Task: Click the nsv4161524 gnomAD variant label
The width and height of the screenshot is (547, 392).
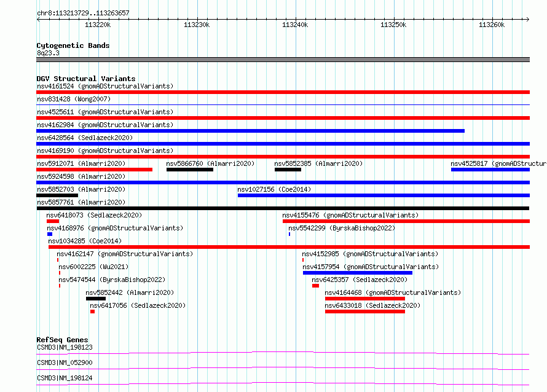Action: [x=105, y=86]
